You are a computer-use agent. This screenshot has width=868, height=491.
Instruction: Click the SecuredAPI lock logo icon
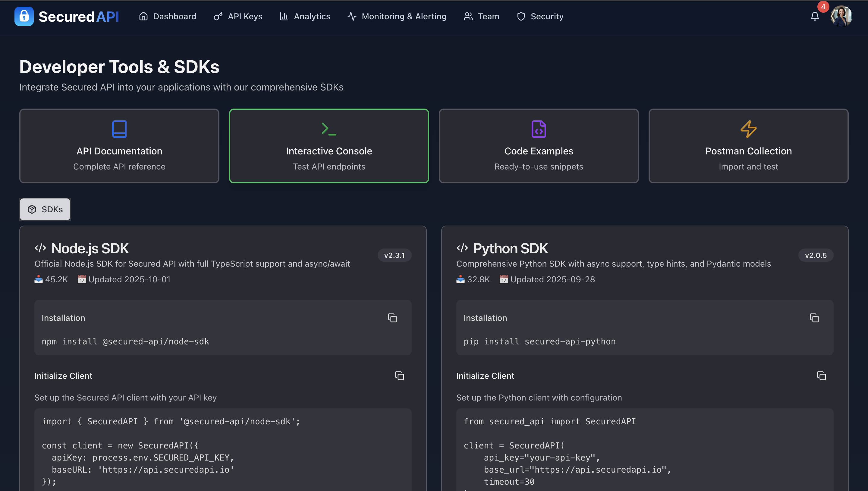[x=24, y=16]
